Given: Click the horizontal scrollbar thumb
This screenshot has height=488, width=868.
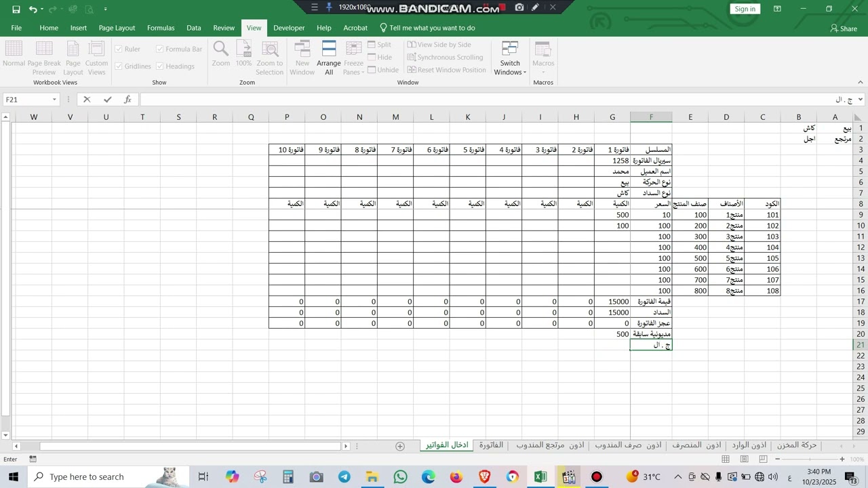Looking at the screenshot, I should tap(190, 446).
